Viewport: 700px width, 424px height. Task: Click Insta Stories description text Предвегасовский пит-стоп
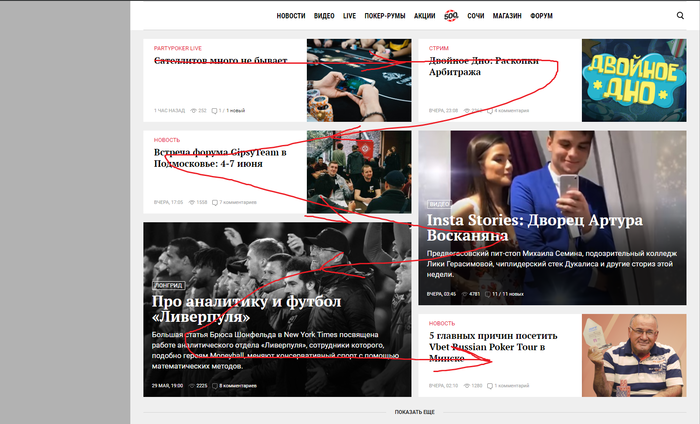[551, 264]
